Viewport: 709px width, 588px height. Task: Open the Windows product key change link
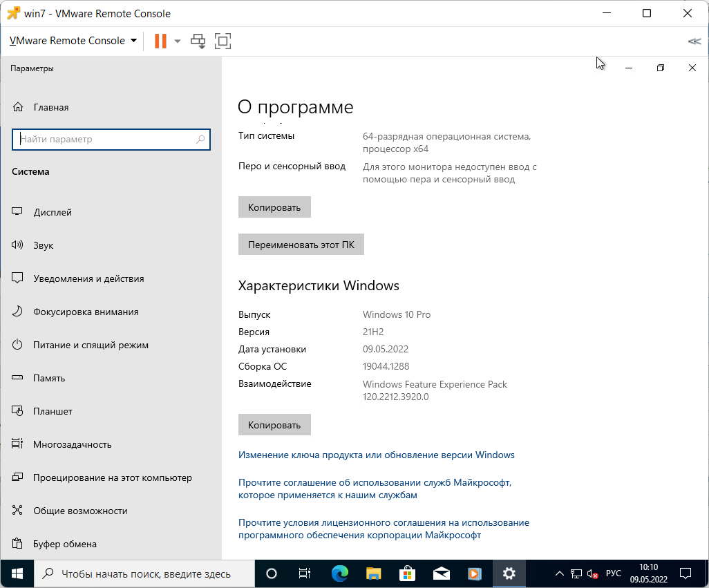pyautogui.click(x=376, y=455)
